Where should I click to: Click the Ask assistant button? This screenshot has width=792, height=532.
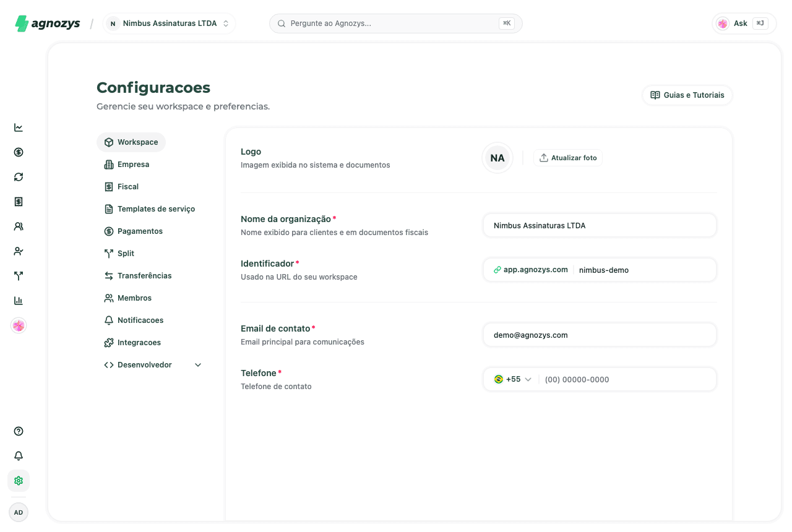tap(744, 24)
